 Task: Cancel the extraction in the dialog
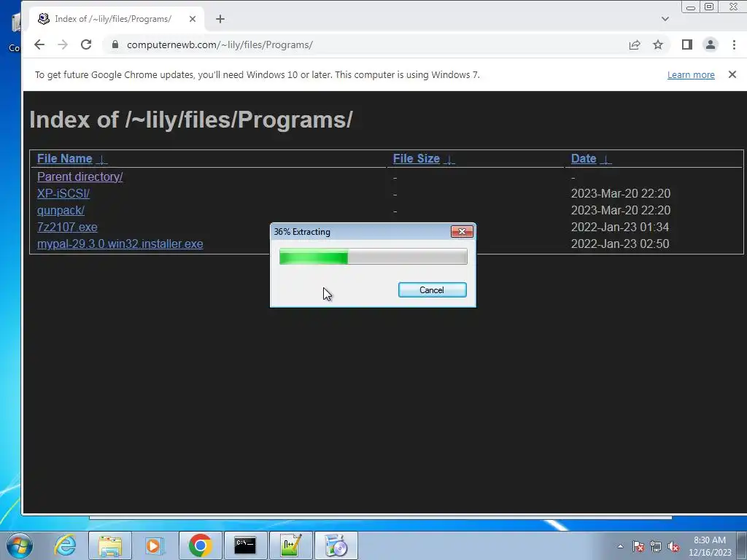click(x=432, y=290)
